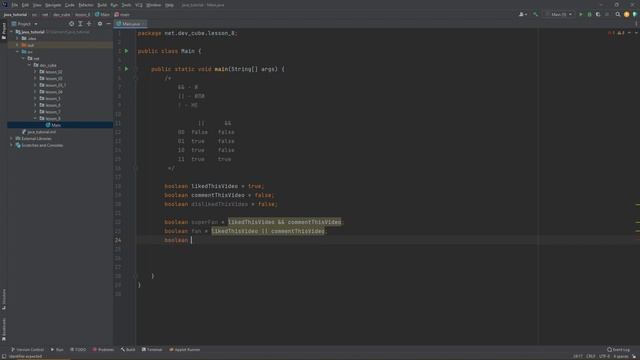This screenshot has width=640, height=360.
Task: Expand External Libraries node
Action: tap(11, 138)
